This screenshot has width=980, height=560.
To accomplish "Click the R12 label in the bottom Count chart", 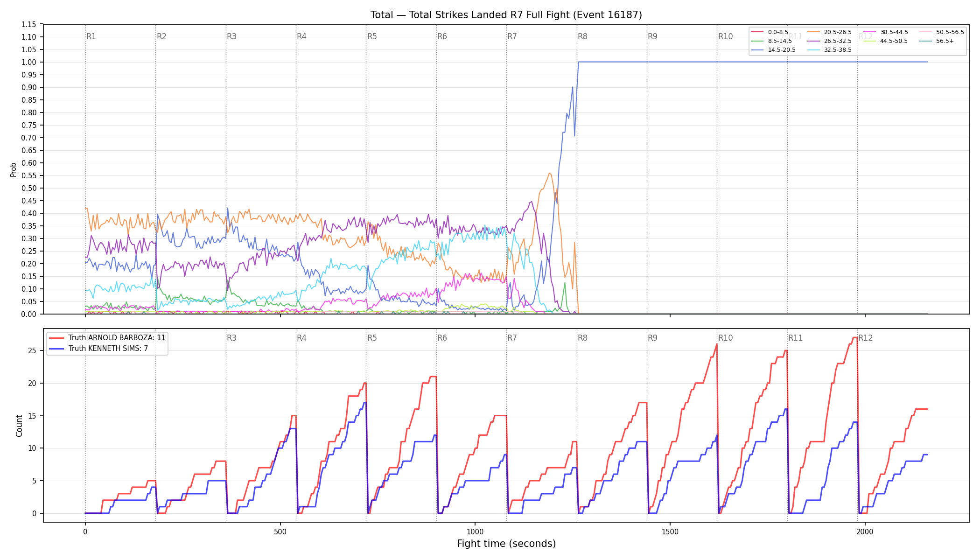I will (x=866, y=338).
